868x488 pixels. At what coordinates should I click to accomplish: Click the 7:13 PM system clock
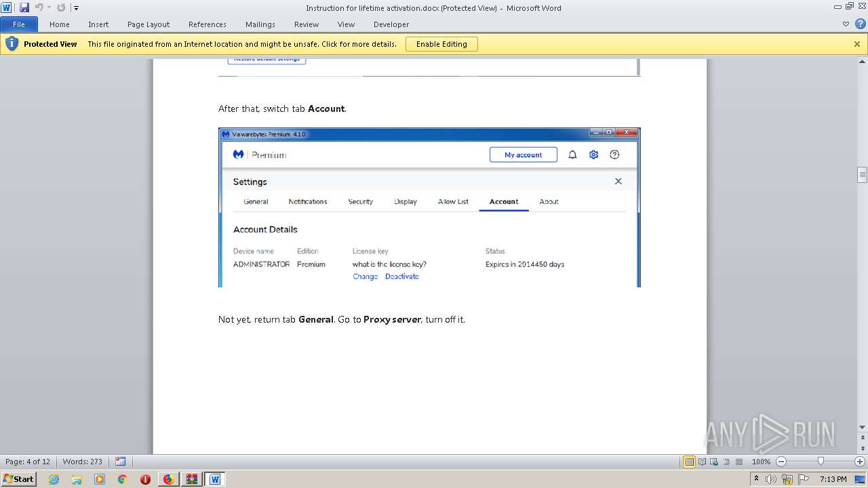coord(833,479)
